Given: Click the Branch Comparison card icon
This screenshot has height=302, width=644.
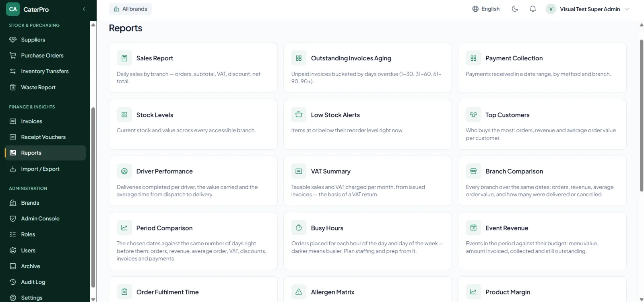Looking at the screenshot, I should 473,171.
